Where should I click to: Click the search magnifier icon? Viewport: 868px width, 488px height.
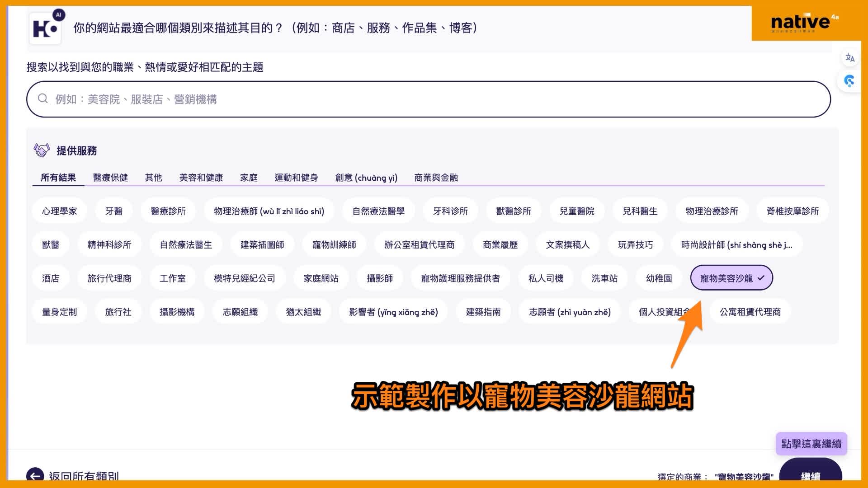point(43,99)
